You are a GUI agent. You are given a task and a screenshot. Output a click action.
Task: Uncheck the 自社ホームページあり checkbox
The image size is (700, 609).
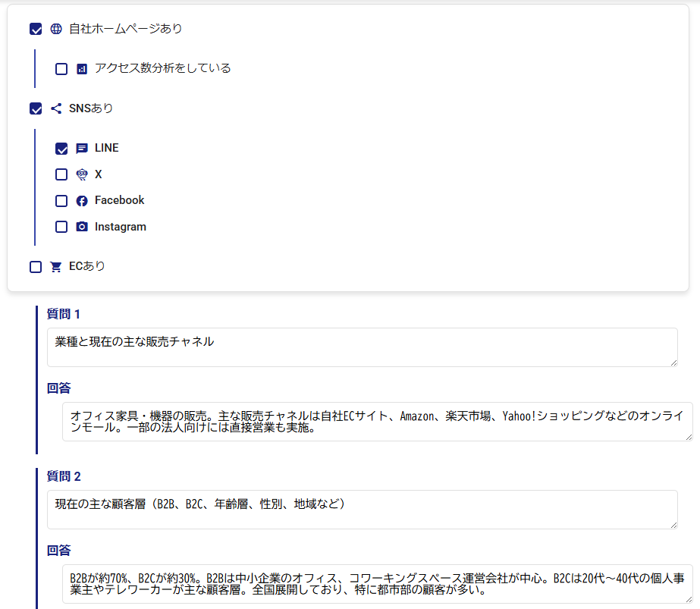coord(36,30)
